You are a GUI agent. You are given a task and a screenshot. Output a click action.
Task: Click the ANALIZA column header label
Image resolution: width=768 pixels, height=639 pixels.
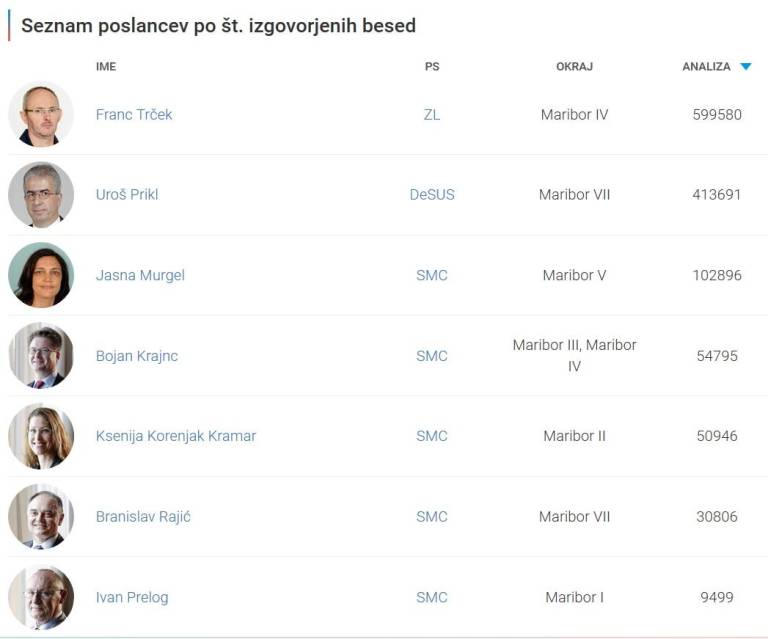coord(706,67)
